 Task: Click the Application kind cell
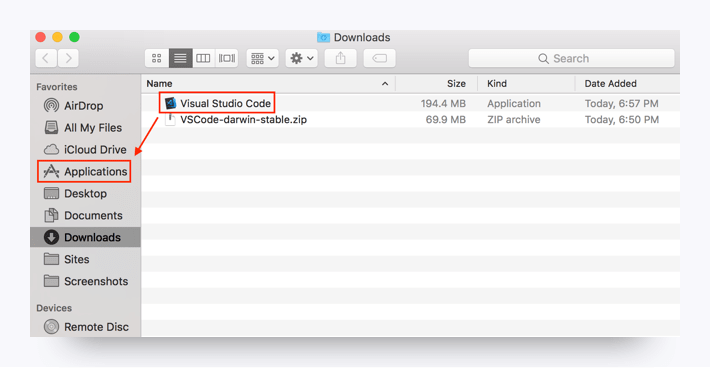[x=514, y=104]
